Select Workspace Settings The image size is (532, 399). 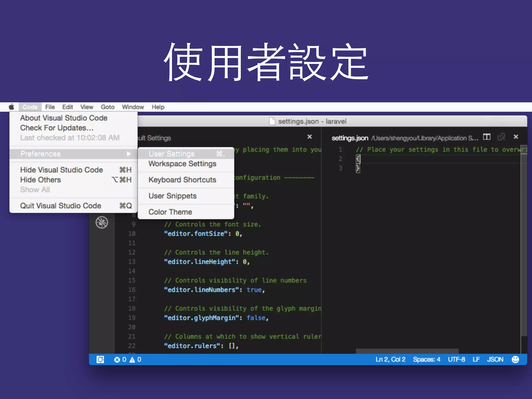pos(186,164)
